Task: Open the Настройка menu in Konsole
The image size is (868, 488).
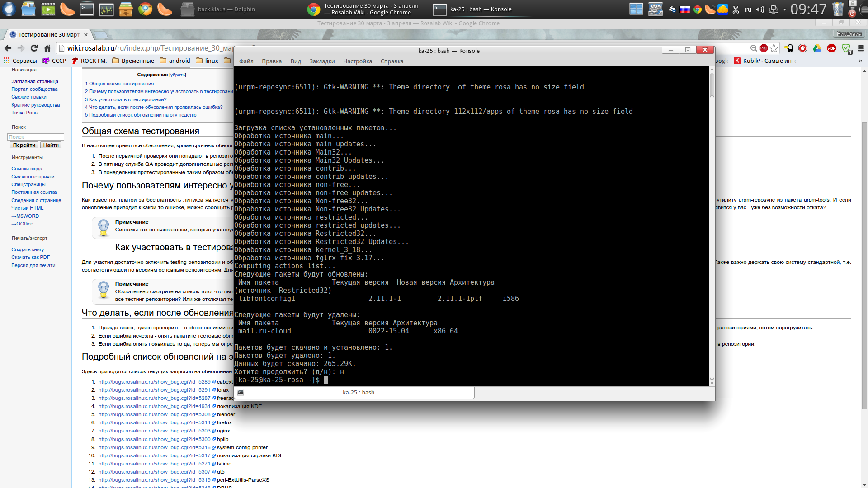Action: pos(357,61)
